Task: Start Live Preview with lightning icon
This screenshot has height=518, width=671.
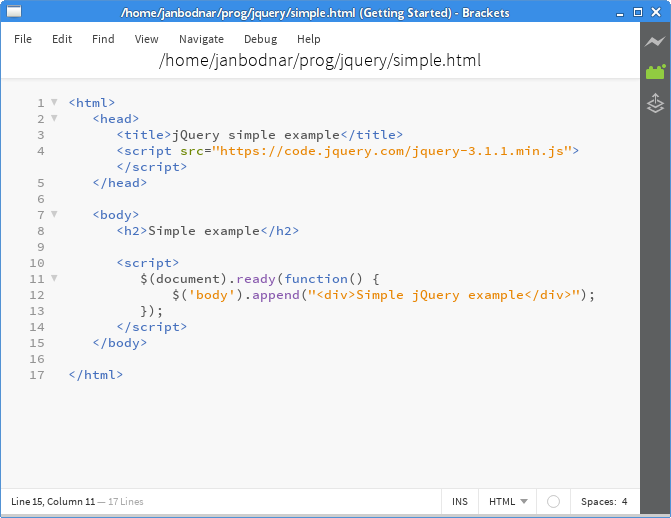Action: tap(655, 42)
